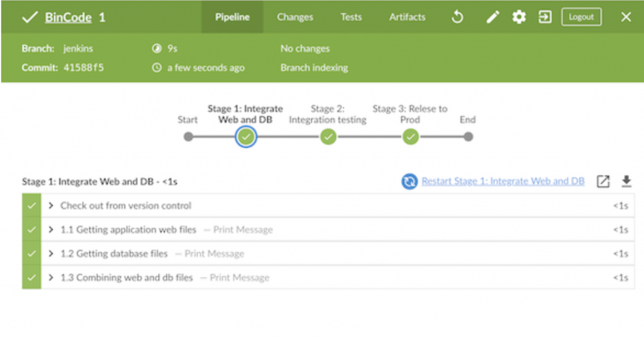
Task: Click success status icon of Check out step
Action: click(31, 205)
